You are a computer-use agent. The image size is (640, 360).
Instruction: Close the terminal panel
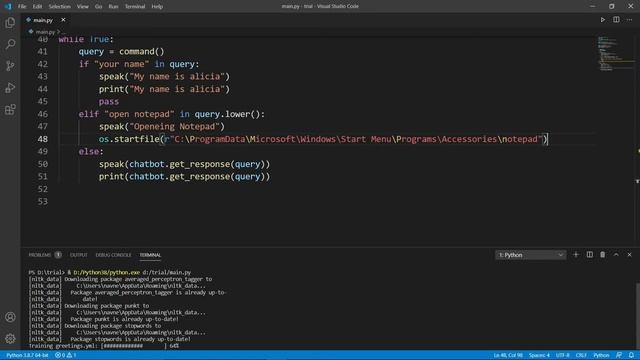tap(629, 255)
